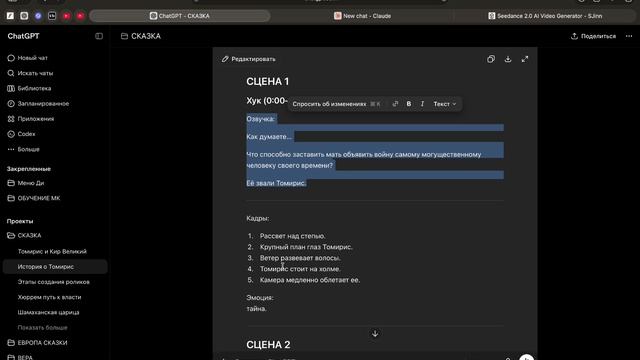Switch to ChatGPT - СКАЗКА browser tab
The height and width of the screenshot is (360, 640).
(180, 16)
